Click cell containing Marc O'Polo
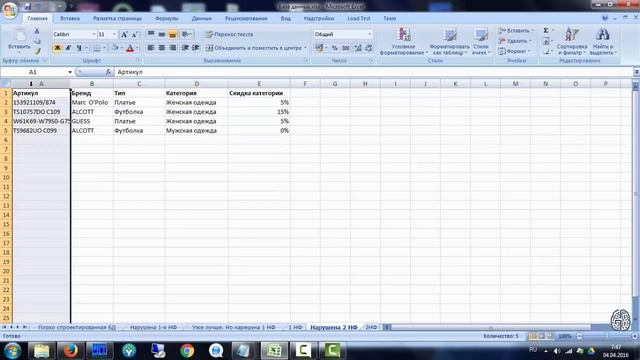 (92, 102)
